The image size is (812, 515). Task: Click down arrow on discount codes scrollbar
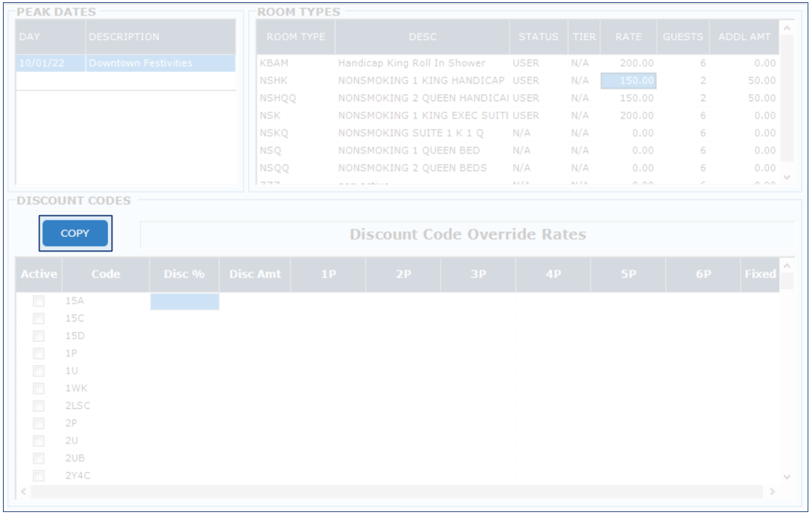pyautogui.click(x=786, y=476)
